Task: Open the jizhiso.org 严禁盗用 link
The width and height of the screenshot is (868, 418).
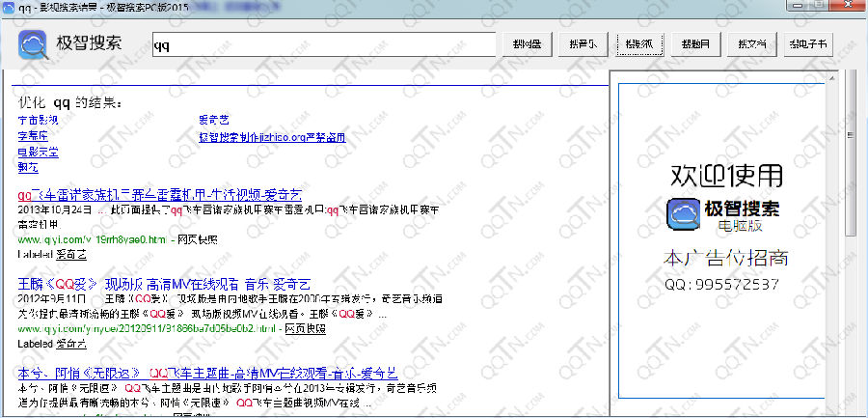Action: click(272, 137)
